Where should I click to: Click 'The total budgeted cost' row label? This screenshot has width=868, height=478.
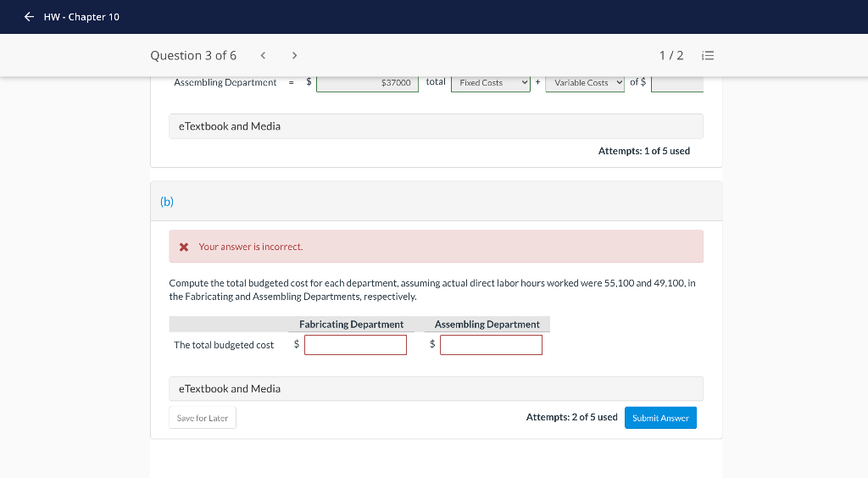tap(224, 345)
